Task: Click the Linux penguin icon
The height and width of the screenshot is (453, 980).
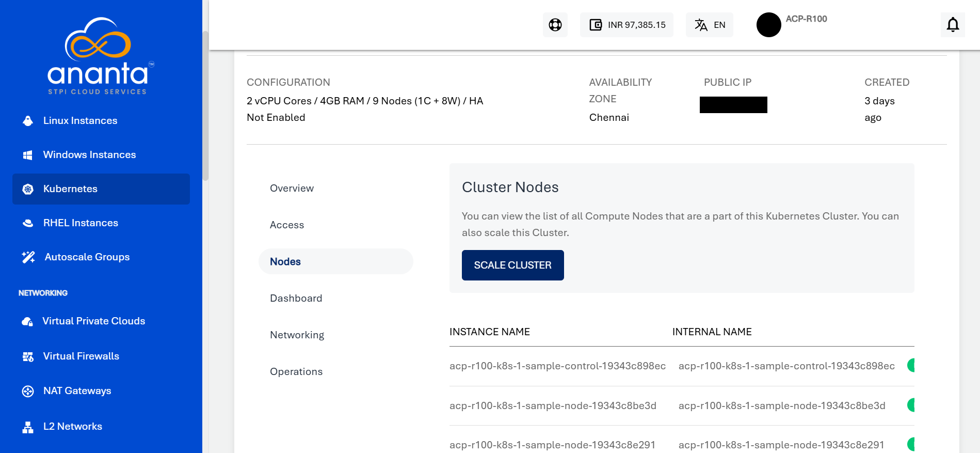Action: click(x=28, y=120)
